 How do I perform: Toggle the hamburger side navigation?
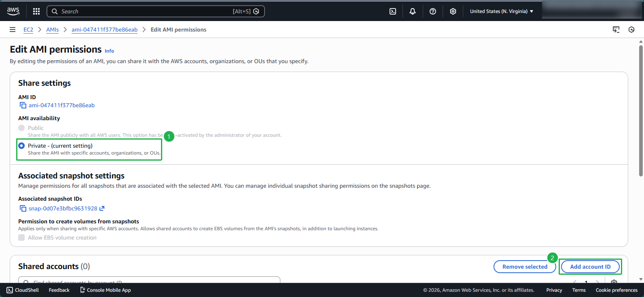(13, 30)
